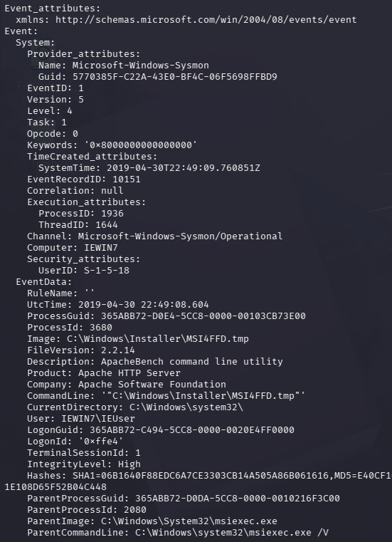The width and height of the screenshot is (392, 542).
Task: Select the Keywords hex value
Action: coord(141,145)
